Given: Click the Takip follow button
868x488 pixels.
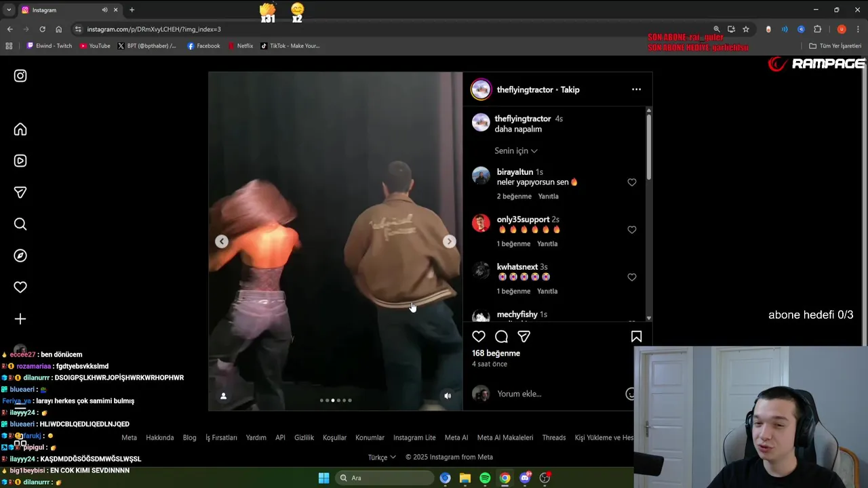Looking at the screenshot, I should [x=570, y=89].
